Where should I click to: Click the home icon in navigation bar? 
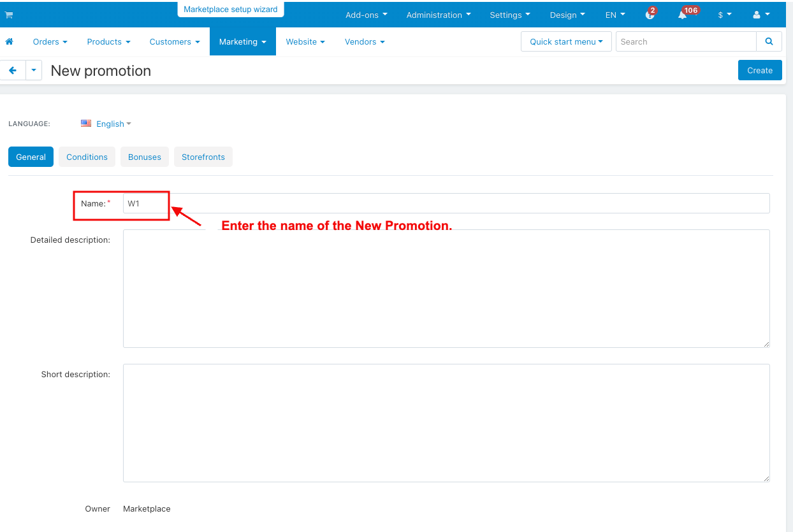tap(10, 41)
